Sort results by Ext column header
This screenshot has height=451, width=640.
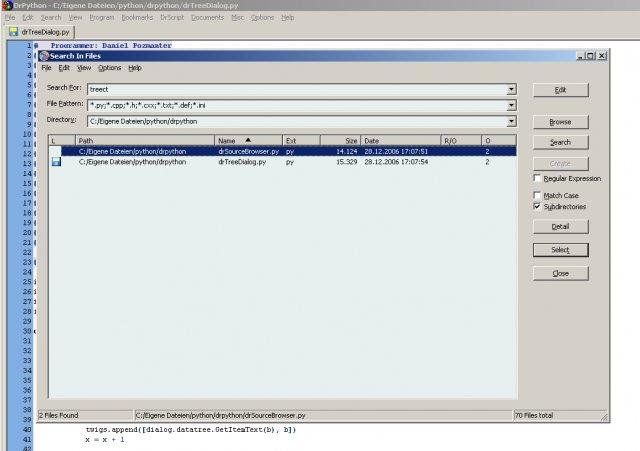click(x=302, y=140)
